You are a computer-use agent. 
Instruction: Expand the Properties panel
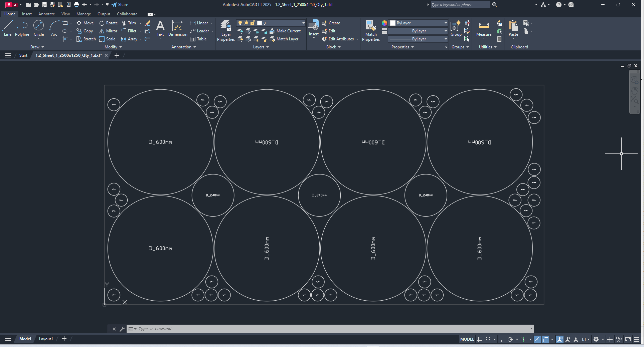pyautogui.click(x=402, y=47)
